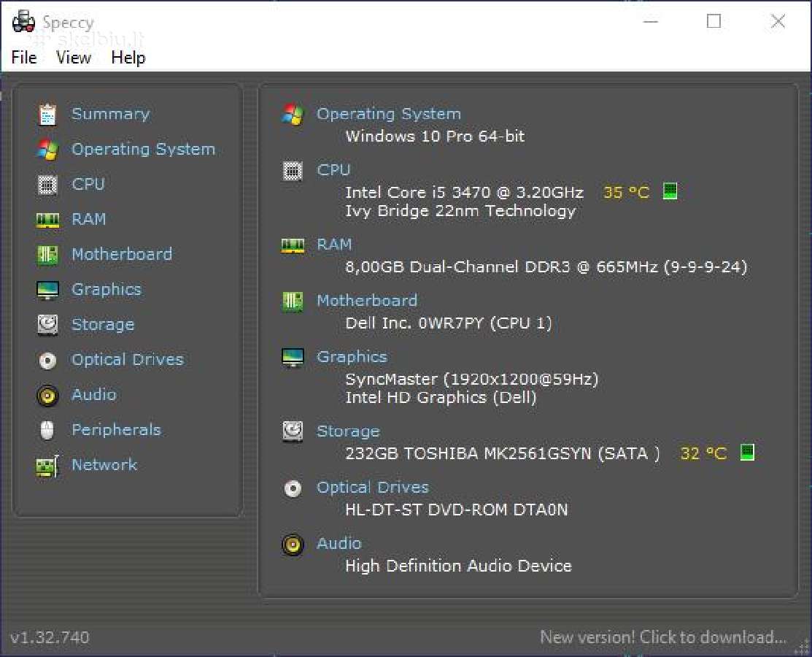Screen dimensions: 812x657
Task: Click the green CPU temperature indicator icon
Action: (670, 191)
